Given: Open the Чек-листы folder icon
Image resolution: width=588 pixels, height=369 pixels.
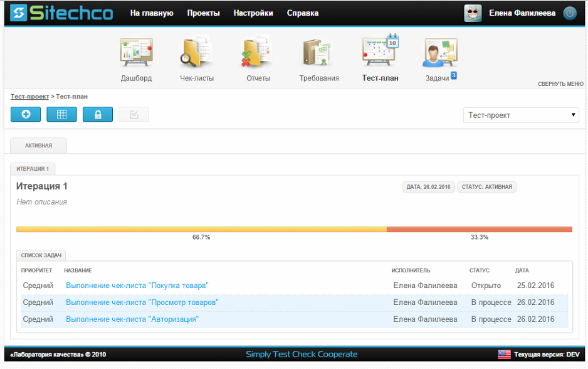Looking at the screenshot, I should (196, 52).
